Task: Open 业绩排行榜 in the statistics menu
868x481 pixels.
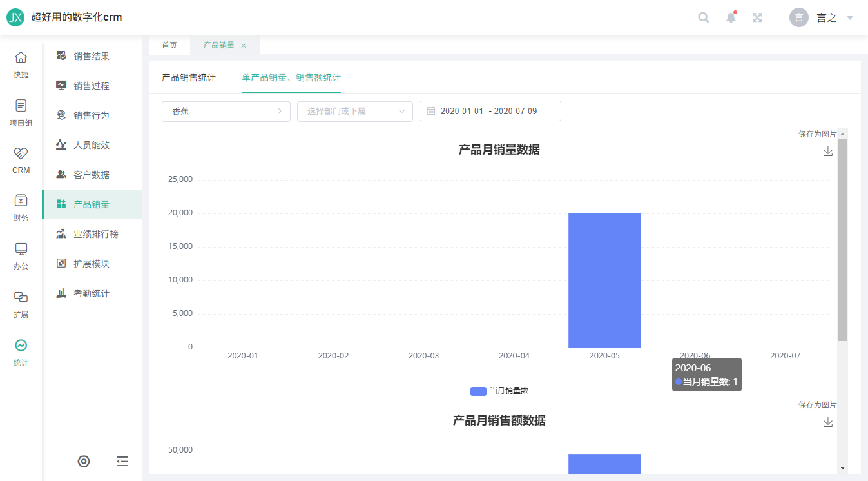Action: tap(95, 234)
